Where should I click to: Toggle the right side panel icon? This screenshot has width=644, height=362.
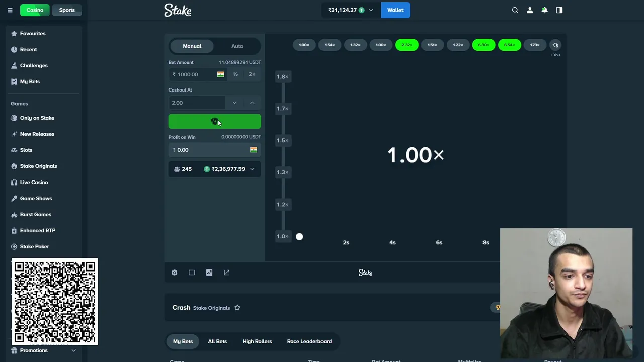tap(559, 10)
